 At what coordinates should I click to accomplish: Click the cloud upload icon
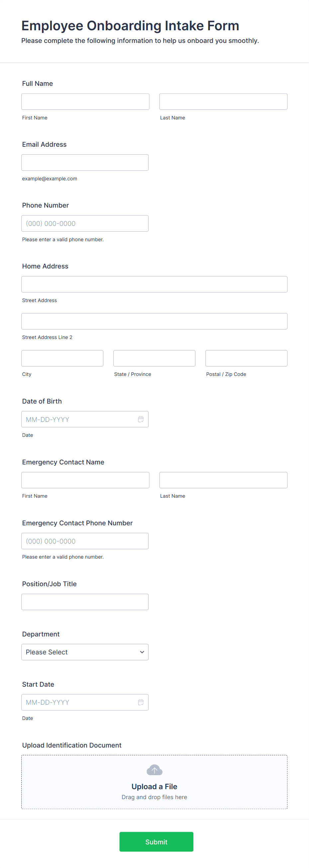tap(154, 770)
